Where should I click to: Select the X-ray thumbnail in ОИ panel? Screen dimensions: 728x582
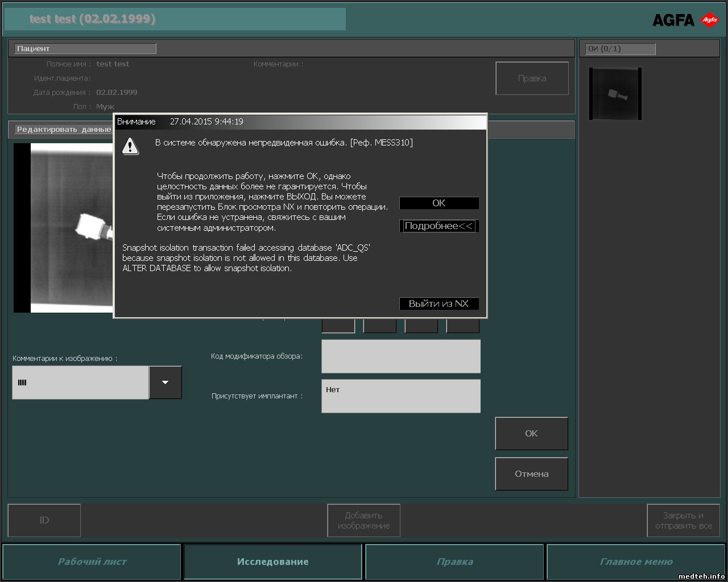tap(615, 94)
